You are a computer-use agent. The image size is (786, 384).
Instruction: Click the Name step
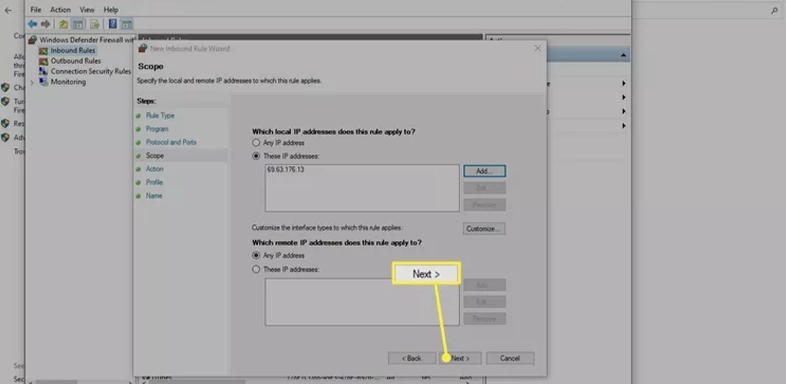154,196
